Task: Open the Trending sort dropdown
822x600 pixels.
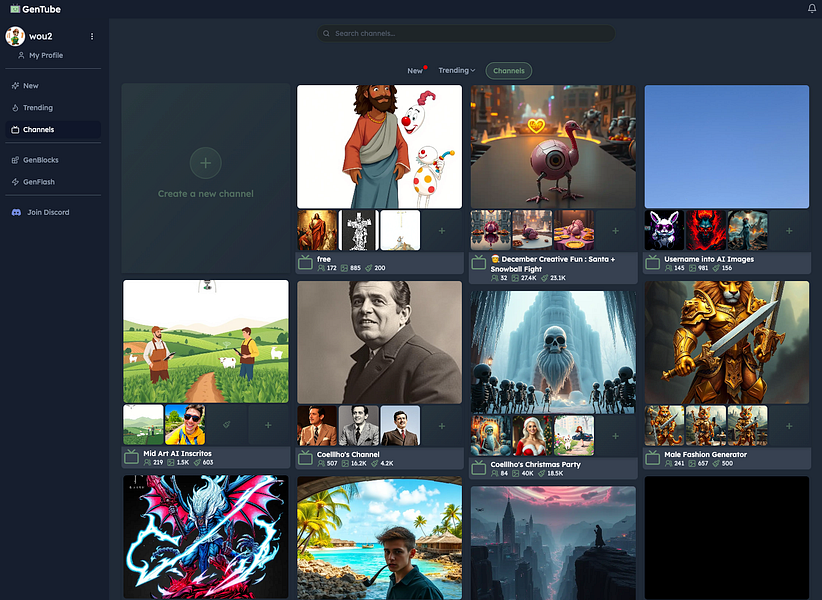Action: (x=456, y=70)
